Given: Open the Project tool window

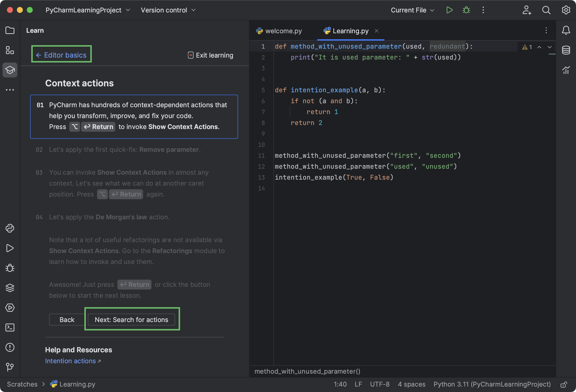Looking at the screenshot, I should [x=10, y=30].
